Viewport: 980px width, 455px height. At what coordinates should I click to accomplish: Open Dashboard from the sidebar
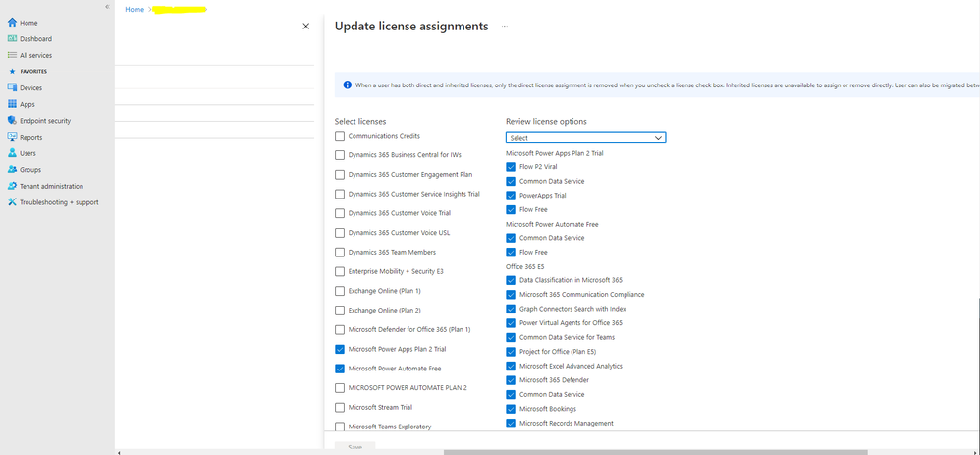pos(35,38)
